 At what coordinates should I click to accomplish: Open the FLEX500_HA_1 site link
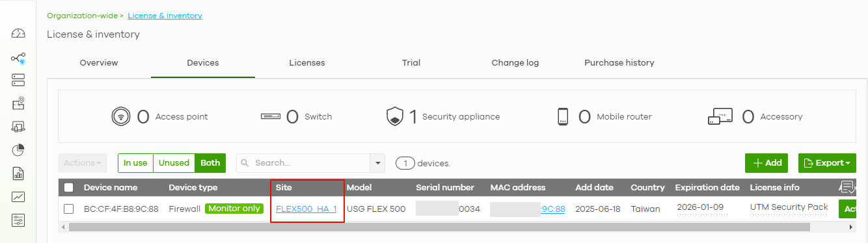point(306,209)
